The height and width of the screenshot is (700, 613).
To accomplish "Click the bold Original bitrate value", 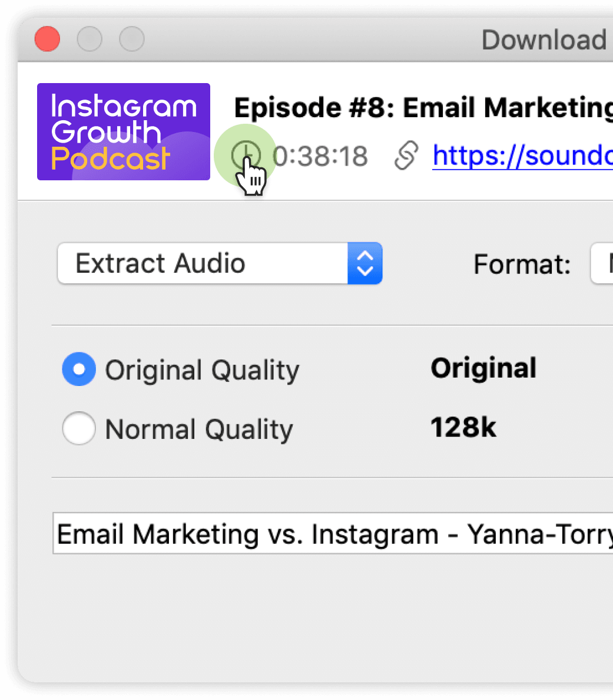I will coord(483,368).
